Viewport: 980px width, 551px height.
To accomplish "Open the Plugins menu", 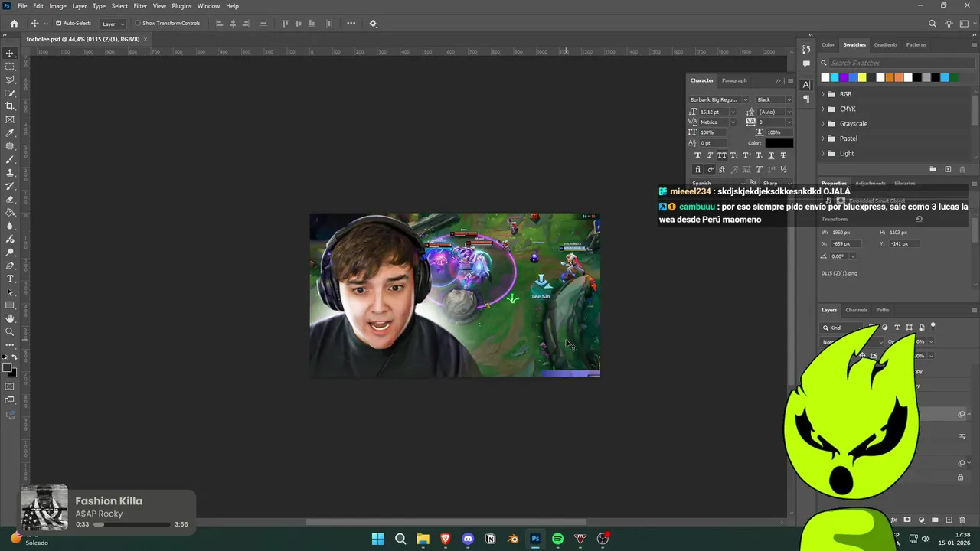I will pyautogui.click(x=181, y=6).
